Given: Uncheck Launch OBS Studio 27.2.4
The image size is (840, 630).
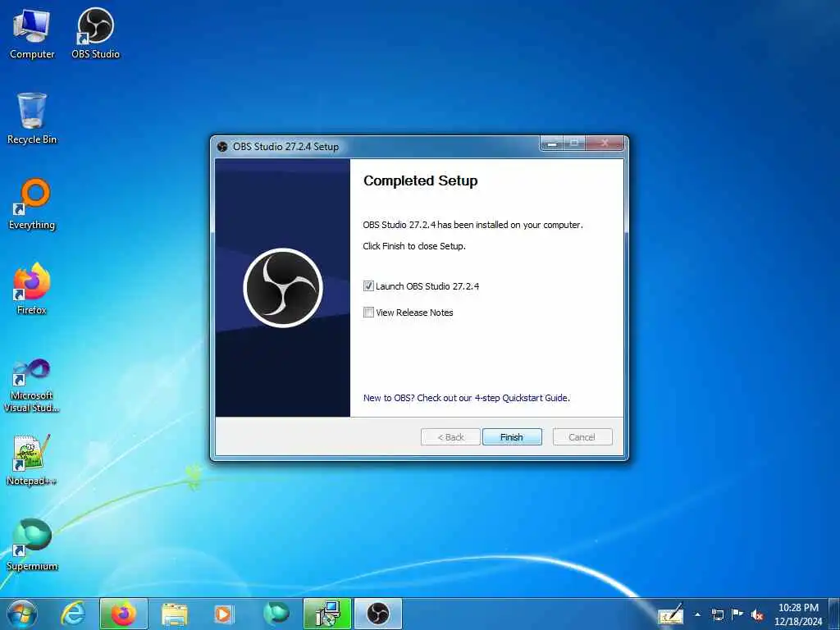Looking at the screenshot, I should coord(368,286).
